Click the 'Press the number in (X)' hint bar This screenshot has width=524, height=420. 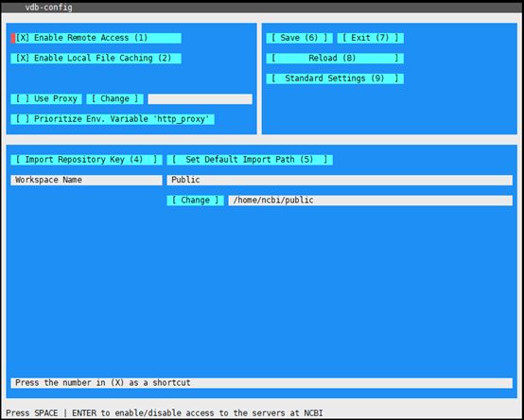tap(262, 383)
